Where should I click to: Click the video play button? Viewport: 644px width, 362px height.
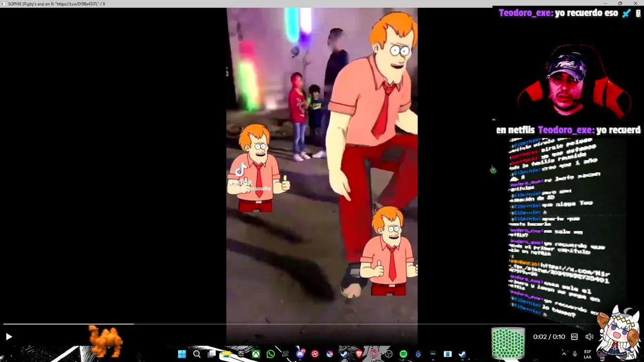(9, 337)
